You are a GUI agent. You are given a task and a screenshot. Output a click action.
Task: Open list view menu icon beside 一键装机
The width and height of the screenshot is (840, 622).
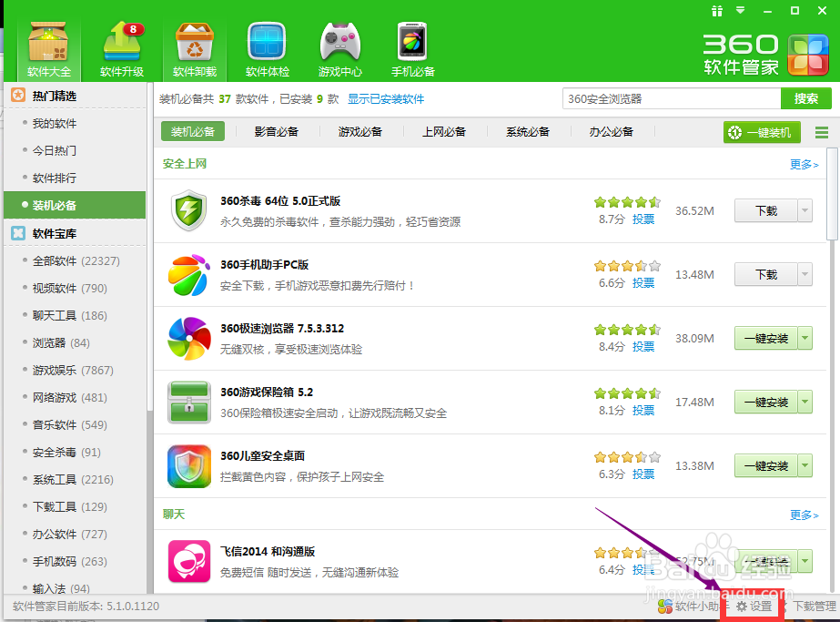tap(821, 132)
